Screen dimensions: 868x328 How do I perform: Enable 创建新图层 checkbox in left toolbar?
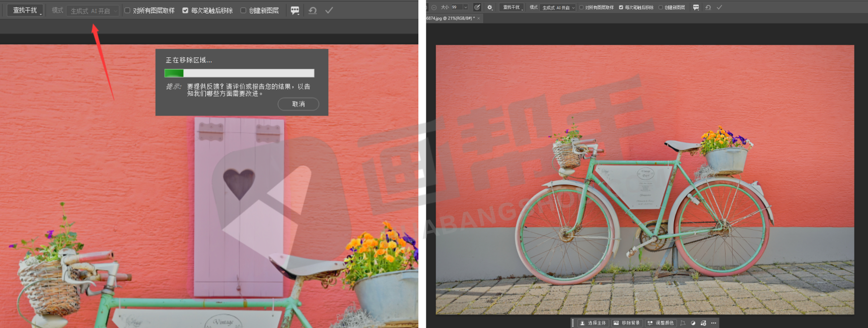(x=243, y=11)
